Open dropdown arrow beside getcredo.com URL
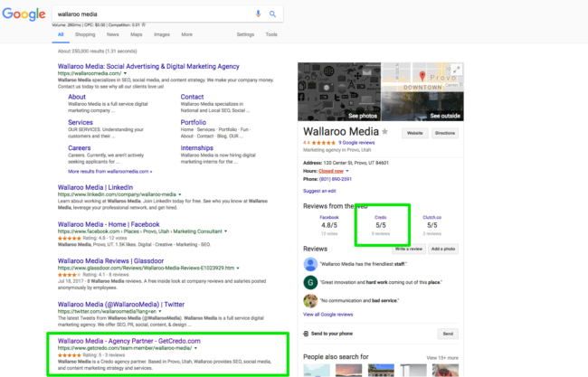Viewport: 588px width, 377px height. point(195,348)
